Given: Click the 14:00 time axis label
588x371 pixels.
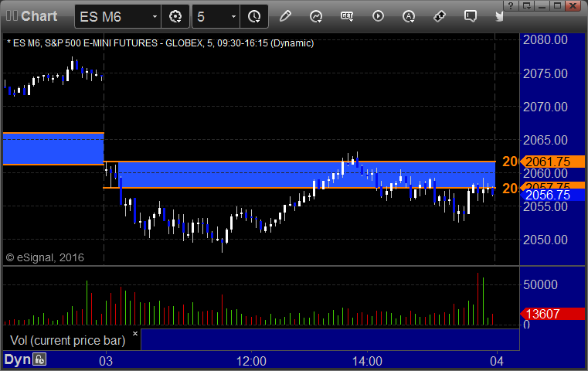Looking at the screenshot, I should (x=367, y=361).
